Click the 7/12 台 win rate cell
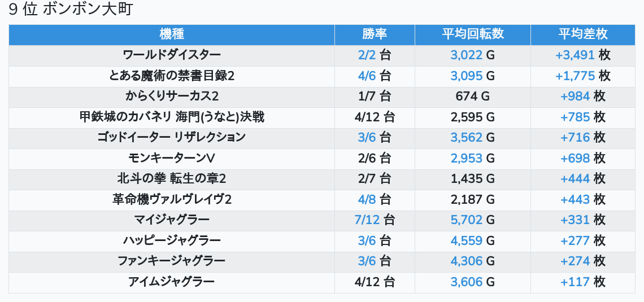Viewport: 644px width, 302px height. [375, 220]
